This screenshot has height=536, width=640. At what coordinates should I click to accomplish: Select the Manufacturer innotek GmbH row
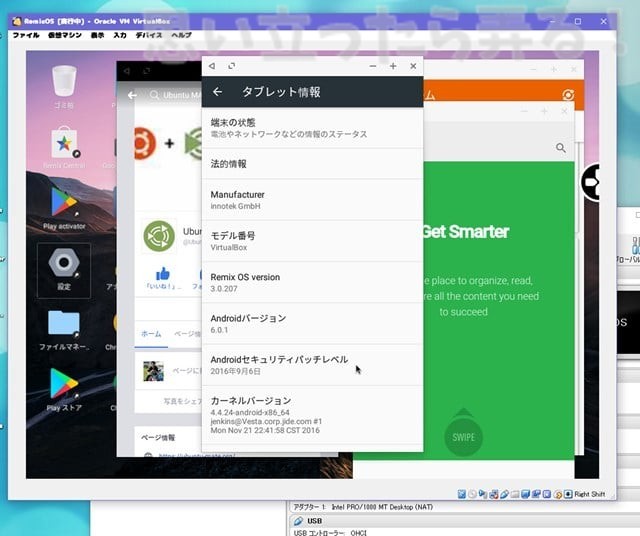(x=312, y=200)
